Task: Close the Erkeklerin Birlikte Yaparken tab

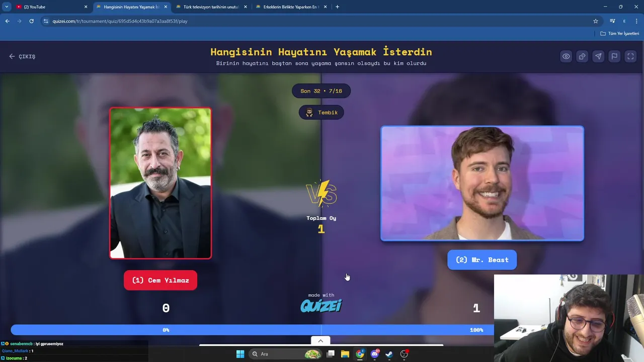Action: (x=325, y=7)
